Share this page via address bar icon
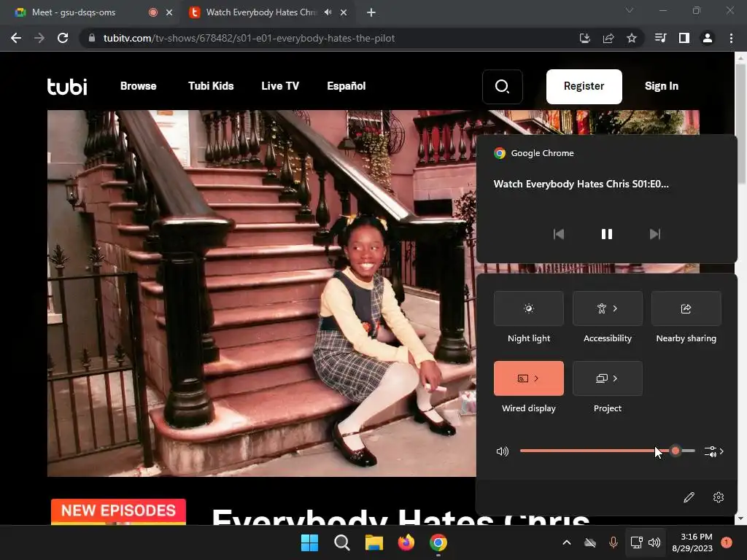 click(x=608, y=38)
